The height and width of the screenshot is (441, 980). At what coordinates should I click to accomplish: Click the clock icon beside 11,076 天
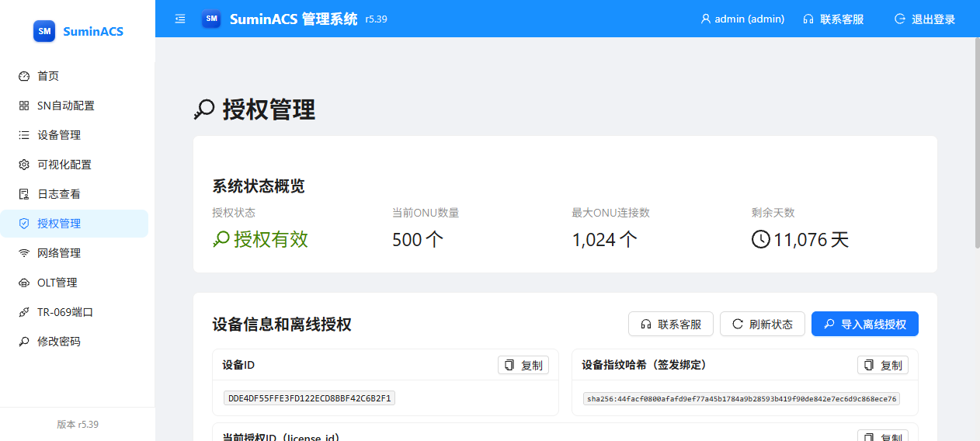click(761, 240)
